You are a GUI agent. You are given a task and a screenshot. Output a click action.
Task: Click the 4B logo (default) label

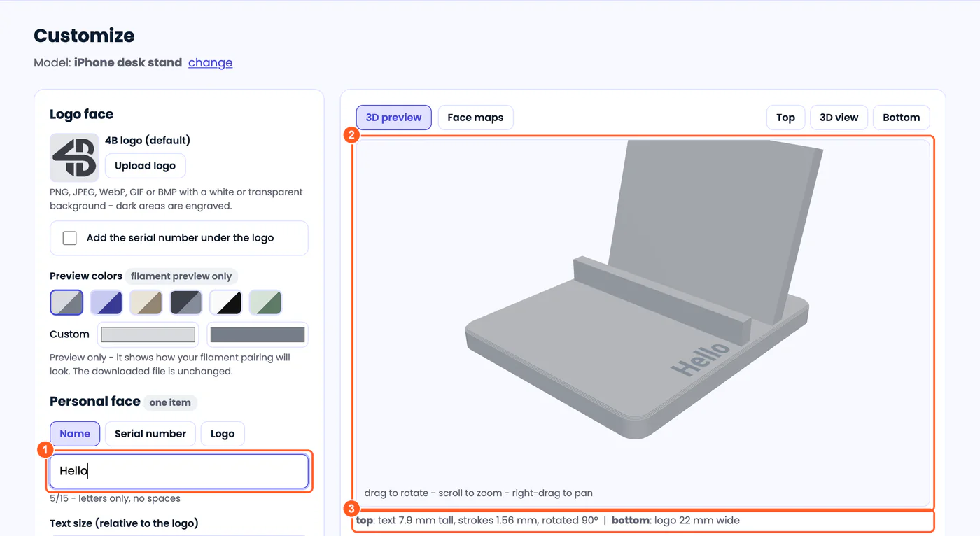[148, 140]
